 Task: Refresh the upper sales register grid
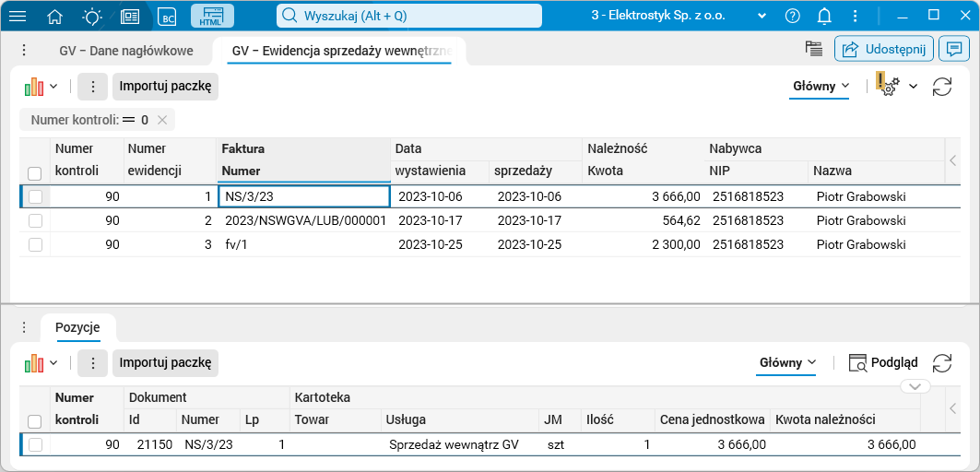pos(942,87)
